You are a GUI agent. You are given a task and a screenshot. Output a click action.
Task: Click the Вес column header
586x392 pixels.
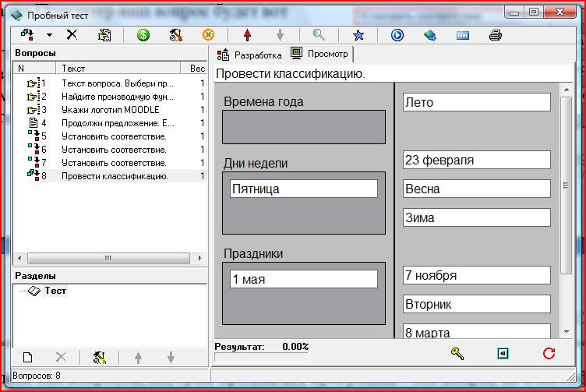[194, 68]
